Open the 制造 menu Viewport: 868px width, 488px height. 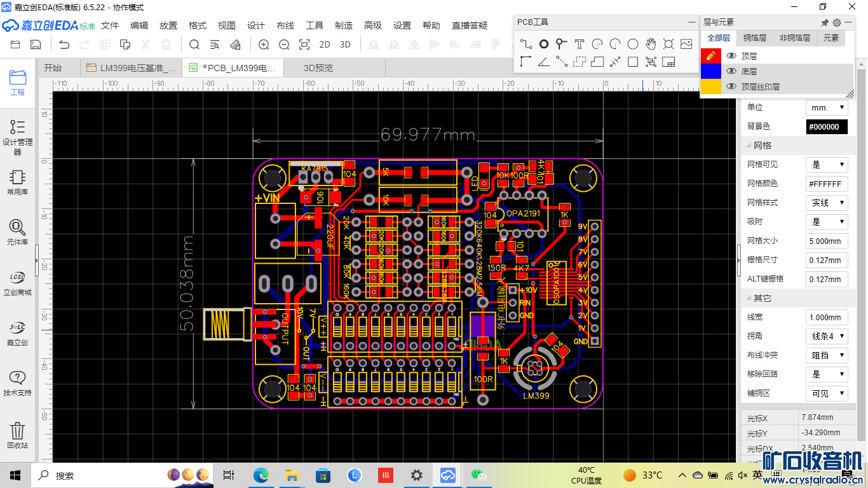point(344,25)
